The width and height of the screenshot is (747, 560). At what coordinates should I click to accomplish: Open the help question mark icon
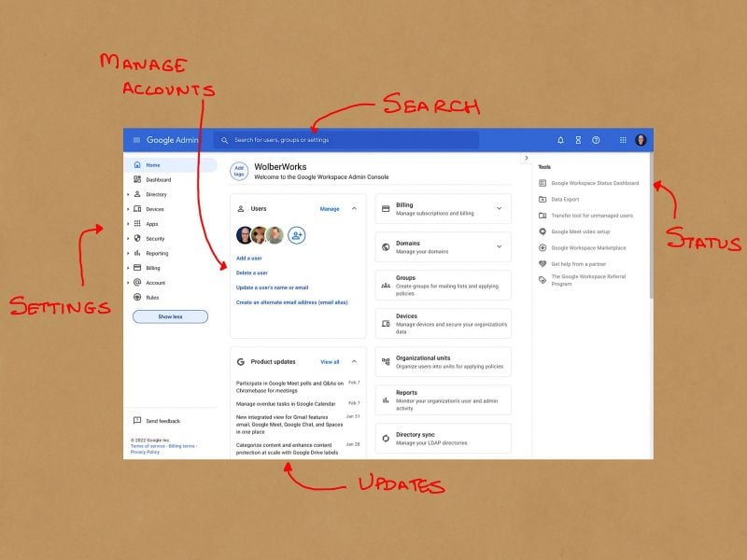pyautogui.click(x=596, y=140)
